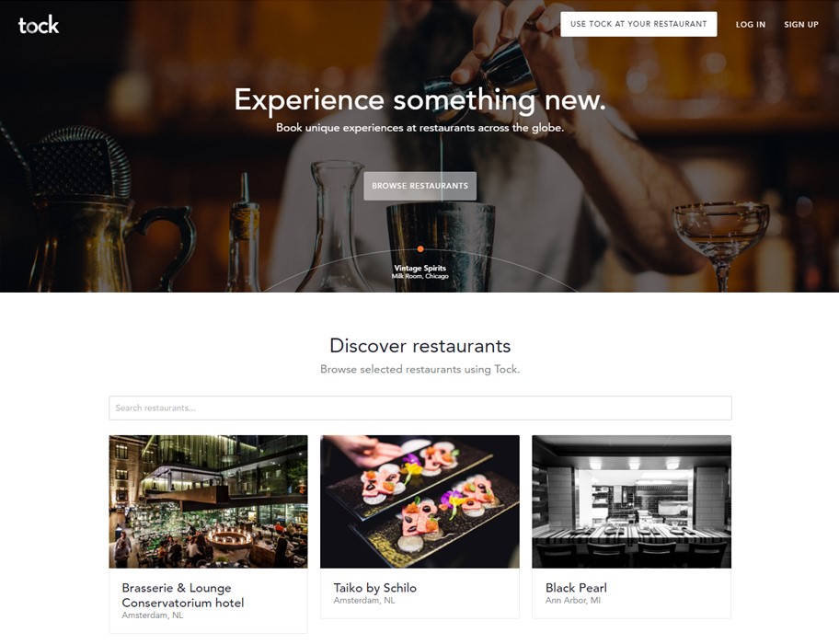Click Use Tock At Your Restaurant button
The image size is (839, 644).
pos(638,24)
